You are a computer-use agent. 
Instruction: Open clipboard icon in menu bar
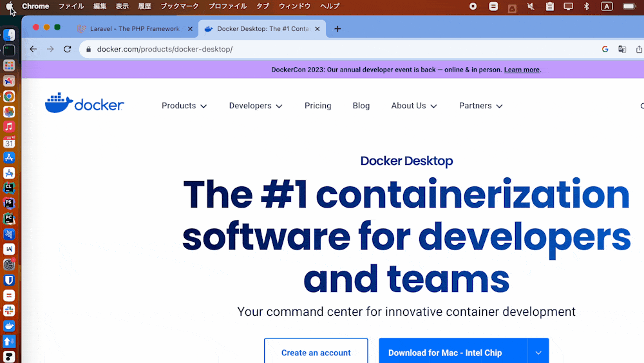[549, 6]
